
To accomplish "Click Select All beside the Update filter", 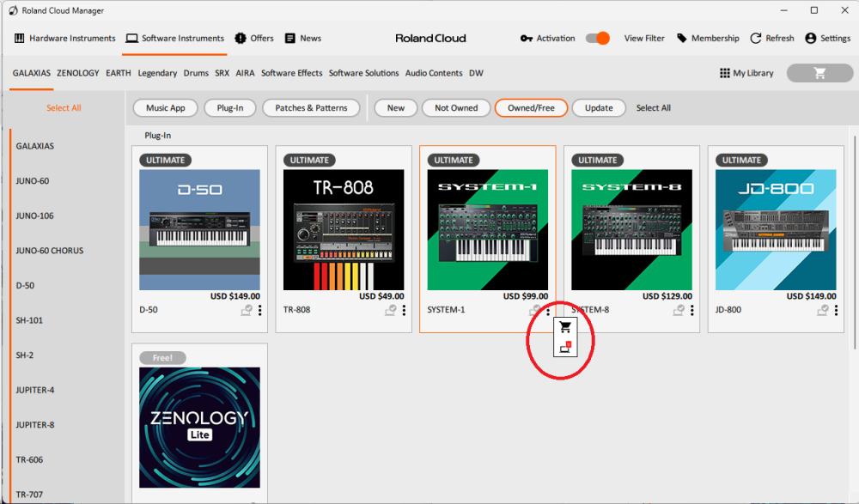I will coord(654,108).
